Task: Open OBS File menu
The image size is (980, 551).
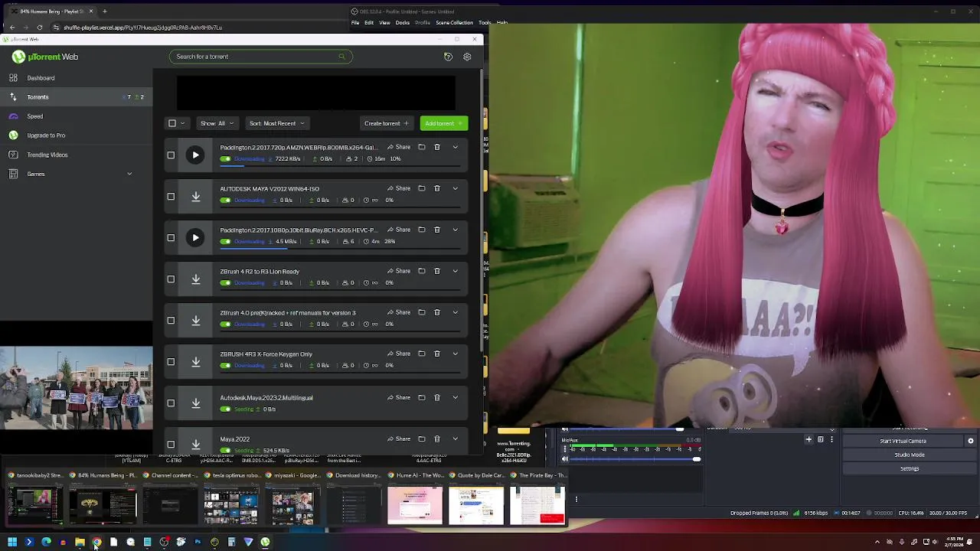Action: (x=355, y=22)
